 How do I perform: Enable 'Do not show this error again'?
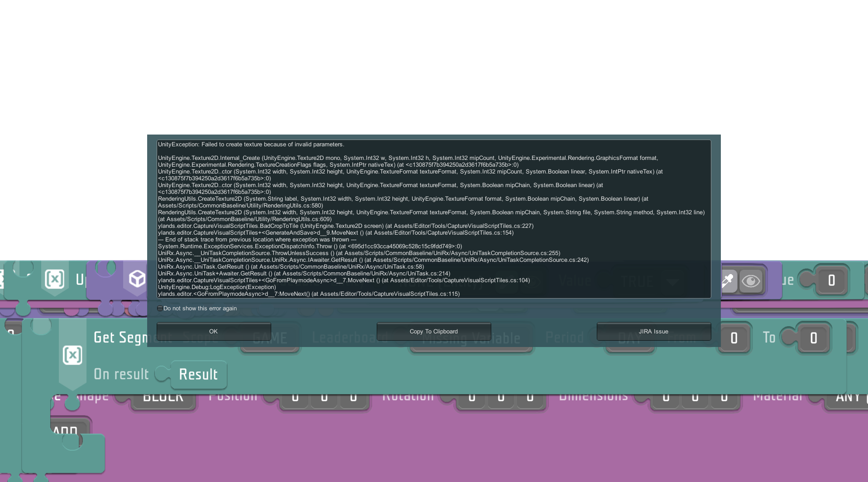click(x=160, y=308)
